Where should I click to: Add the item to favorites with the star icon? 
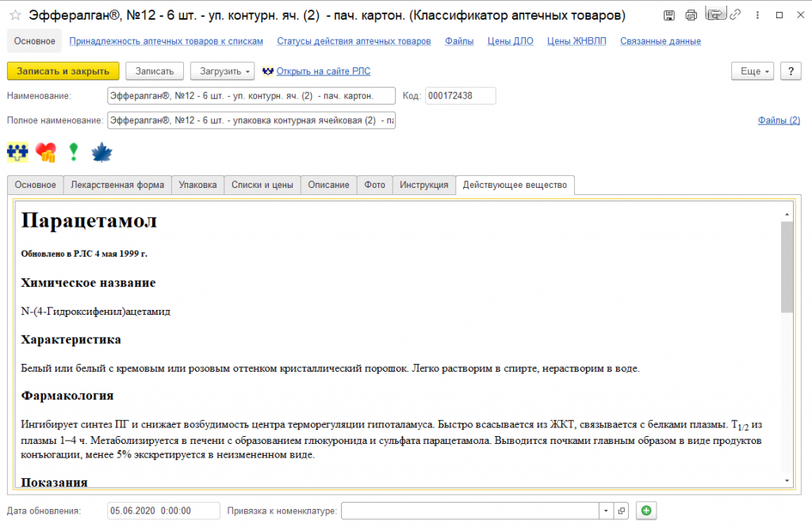tap(16, 15)
